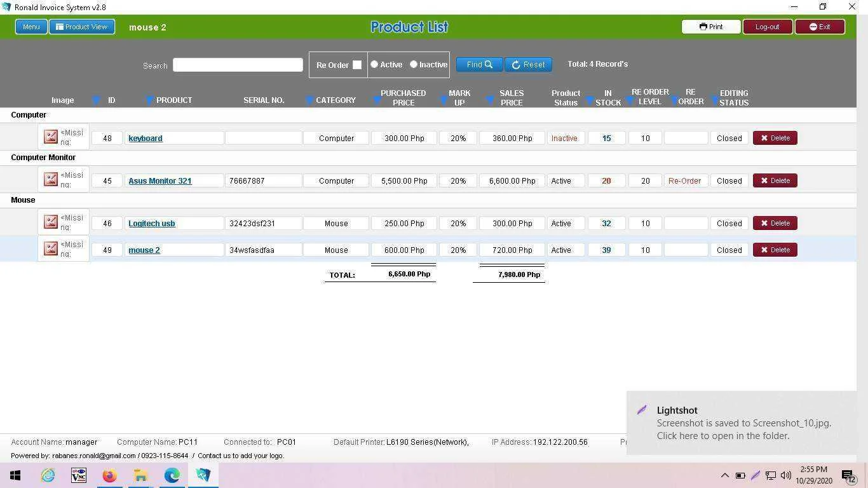The width and height of the screenshot is (868, 488).
Task: Open the filter icon beside PURCHASED PRICE column
Action: (377, 100)
